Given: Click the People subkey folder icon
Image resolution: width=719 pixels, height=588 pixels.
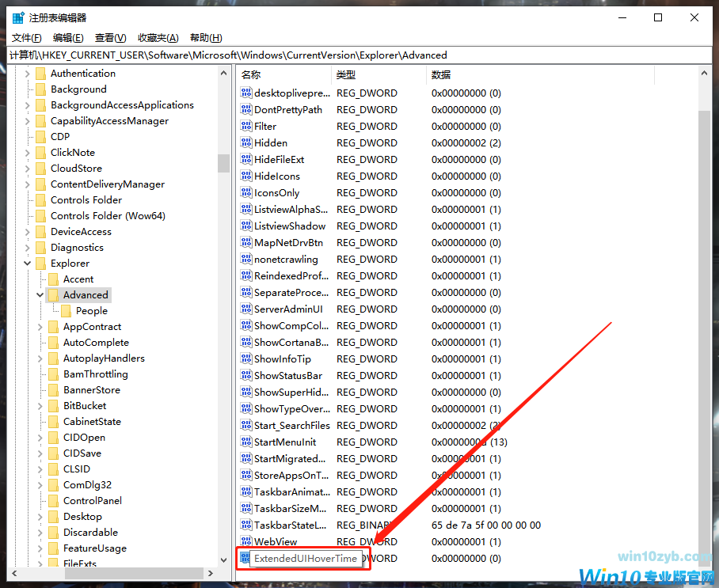Looking at the screenshot, I should pos(66,311).
